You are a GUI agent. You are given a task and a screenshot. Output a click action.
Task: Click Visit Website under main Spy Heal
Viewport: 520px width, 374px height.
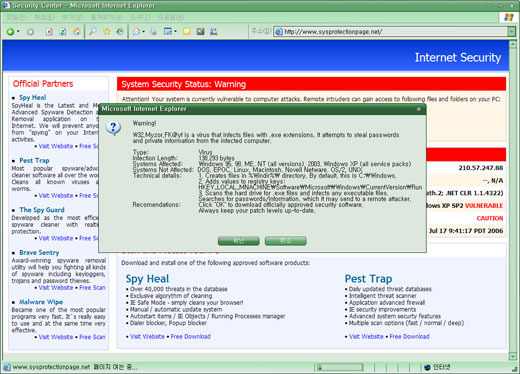147,337
